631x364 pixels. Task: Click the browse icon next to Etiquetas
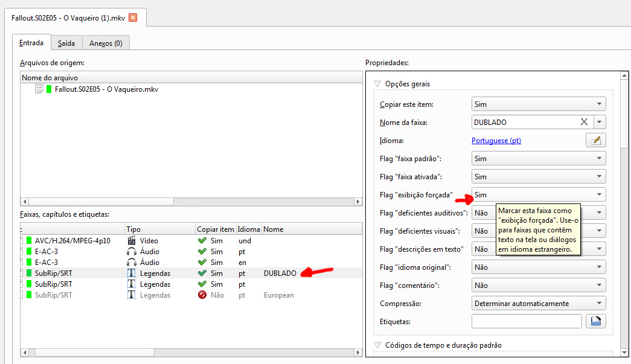pos(596,322)
